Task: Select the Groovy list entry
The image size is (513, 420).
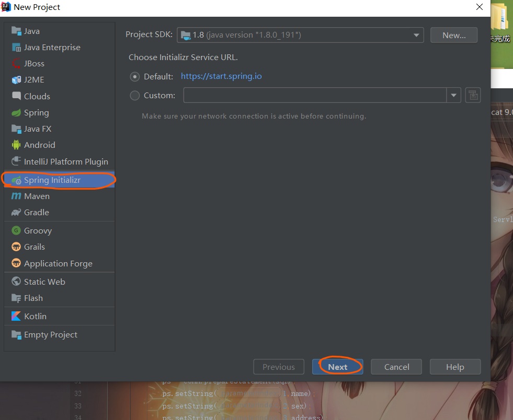Action: [59, 230]
